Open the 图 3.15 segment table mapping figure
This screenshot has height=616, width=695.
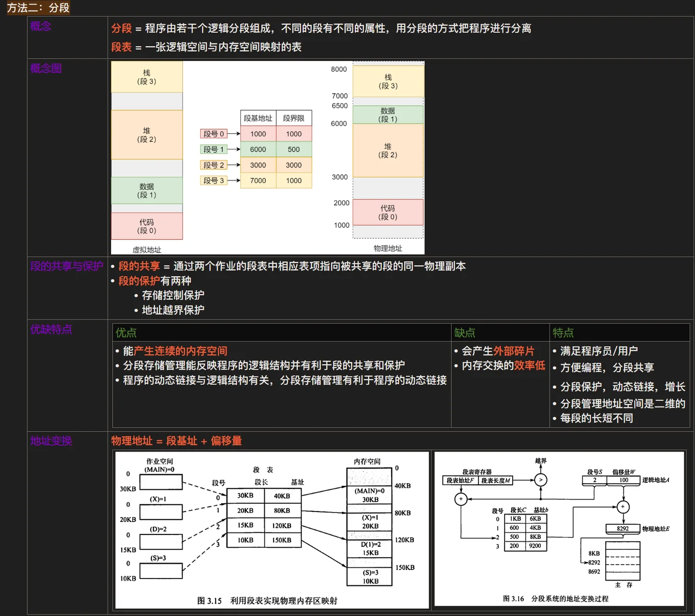[x=272, y=530]
